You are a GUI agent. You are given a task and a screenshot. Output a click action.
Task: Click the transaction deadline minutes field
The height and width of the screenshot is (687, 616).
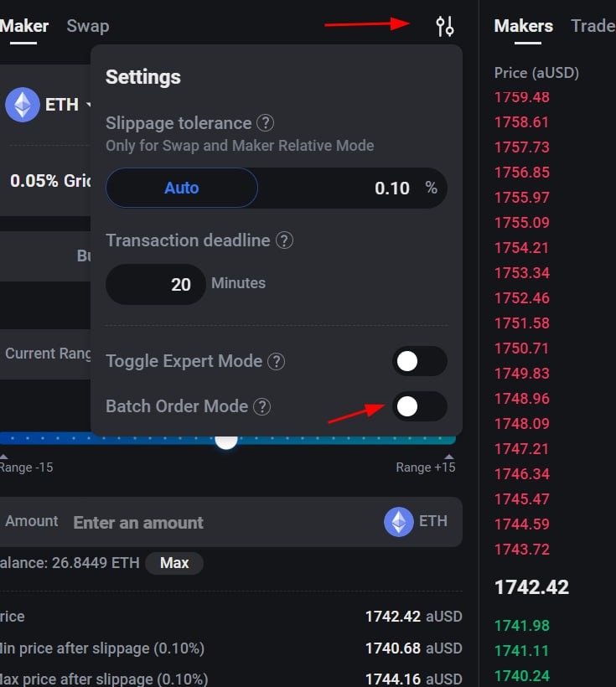click(x=157, y=284)
